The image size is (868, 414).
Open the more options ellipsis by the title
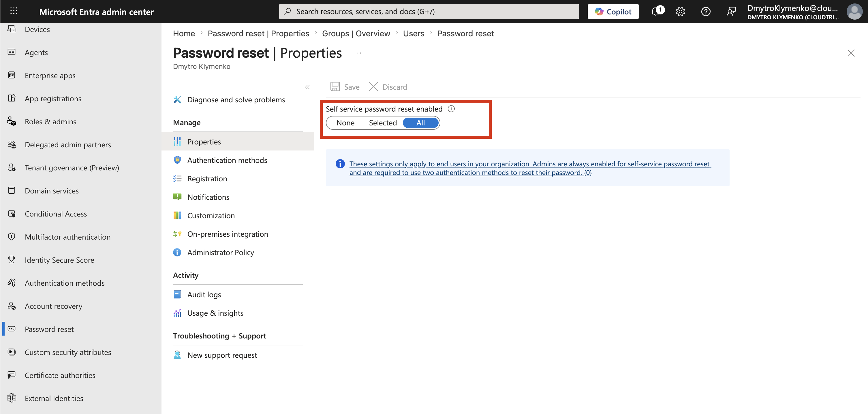tap(360, 53)
